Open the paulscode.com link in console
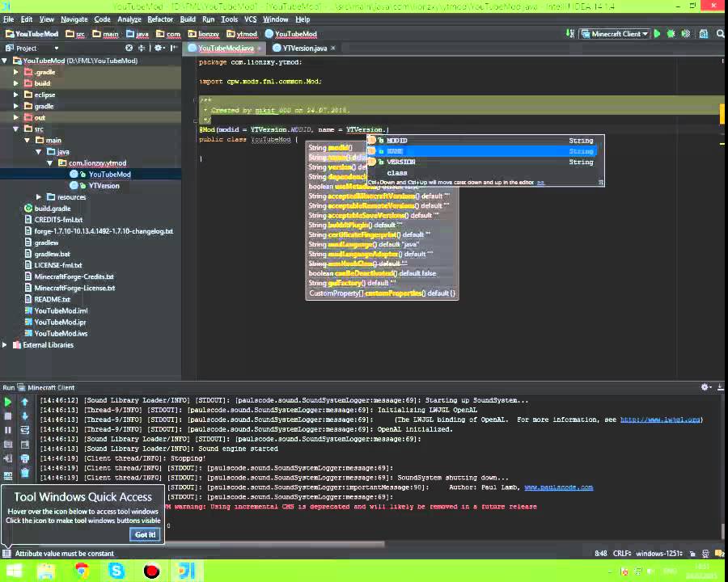Viewport: 728px width, 582px height. pos(558,487)
